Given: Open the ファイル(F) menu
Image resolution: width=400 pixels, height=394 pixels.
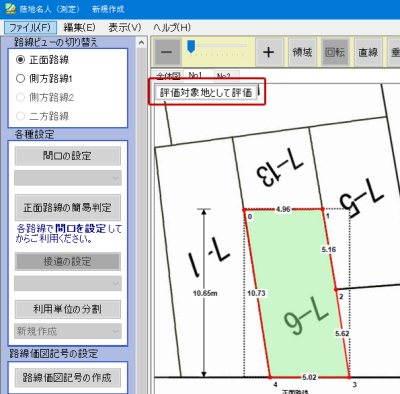Looking at the screenshot, I should (x=30, y=27).
